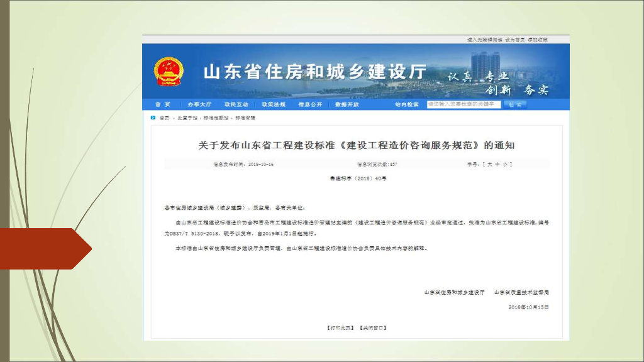This screenshot has height=362, width=644.
Task: Click paragraph starting 本标准由山东省住房和城乡建设厅
Action: point(301,248)
